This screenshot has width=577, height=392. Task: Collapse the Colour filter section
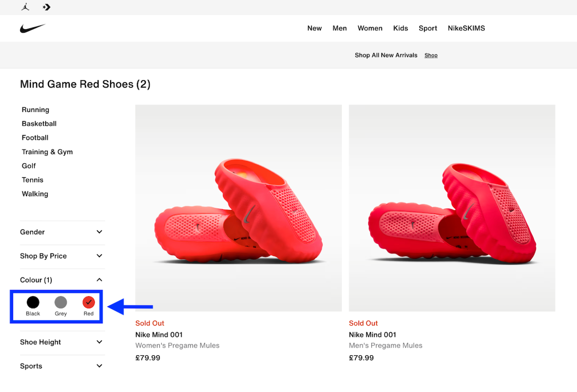62,279
